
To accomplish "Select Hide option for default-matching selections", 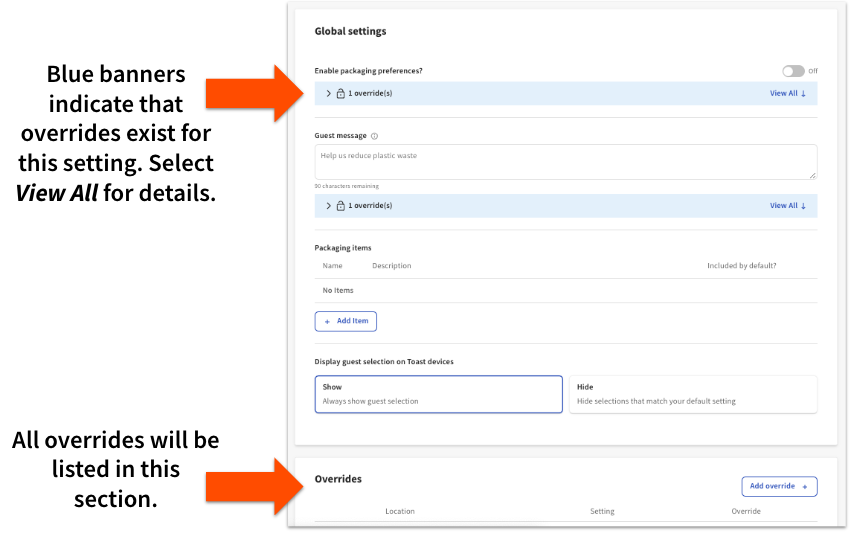I will pyautogui.click(x=692, y=394).
